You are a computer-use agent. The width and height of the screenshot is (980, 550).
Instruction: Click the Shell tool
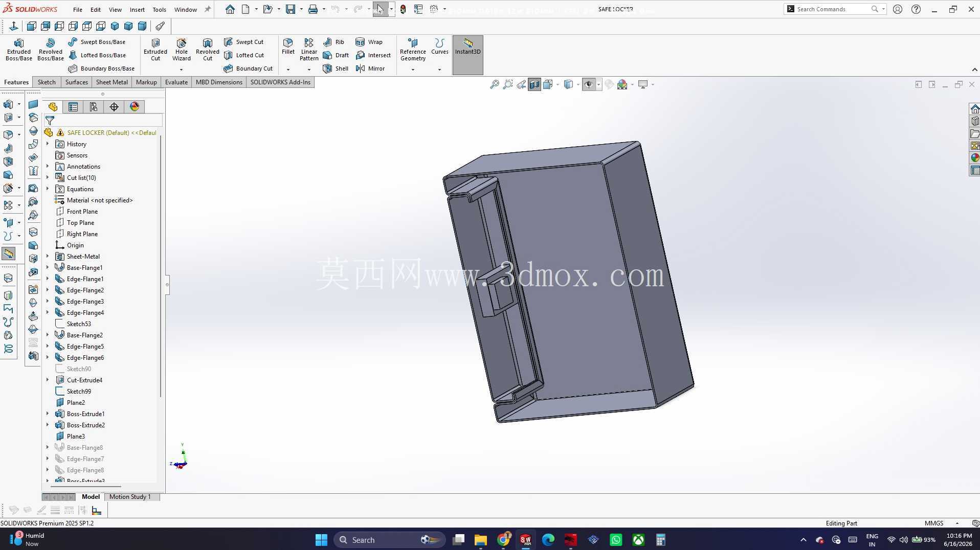tap(336, 68)
